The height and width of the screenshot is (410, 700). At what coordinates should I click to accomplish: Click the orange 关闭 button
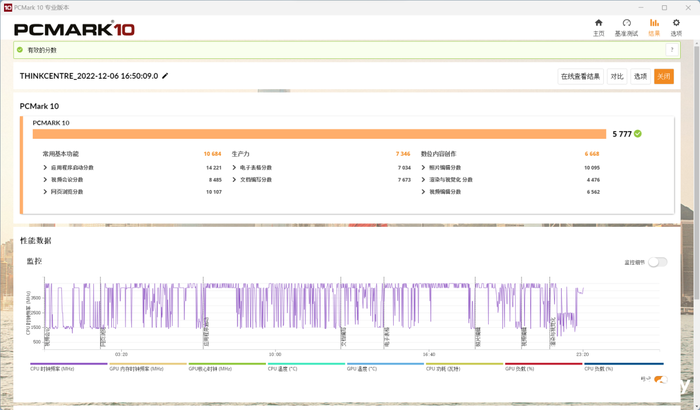pyautogui.click(x=664, y=76)
